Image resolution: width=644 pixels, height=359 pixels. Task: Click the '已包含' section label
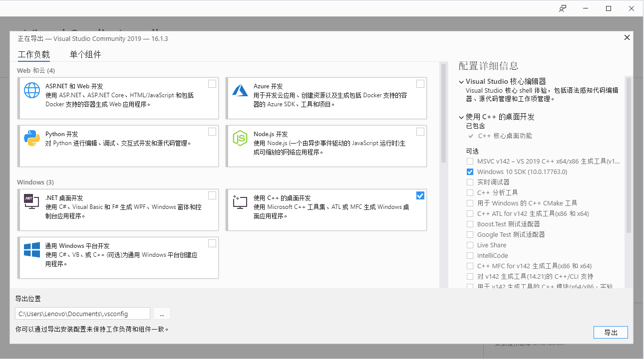tap(475, 126)
